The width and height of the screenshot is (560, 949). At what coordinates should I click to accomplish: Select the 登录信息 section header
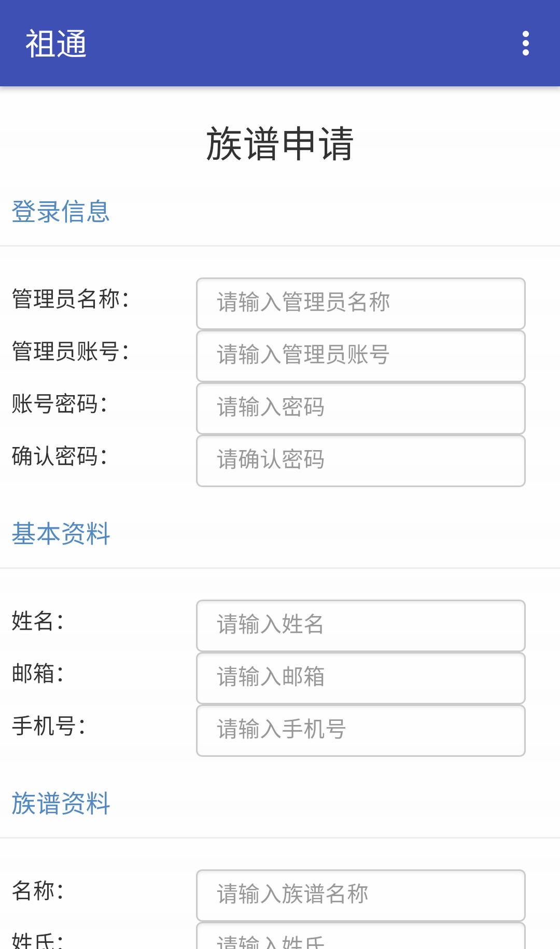(x=61, y=212)
